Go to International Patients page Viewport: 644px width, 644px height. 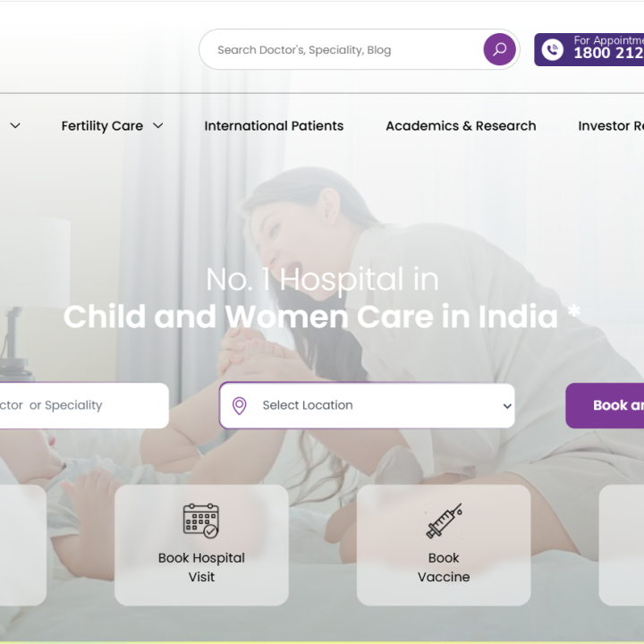[274, 126]
